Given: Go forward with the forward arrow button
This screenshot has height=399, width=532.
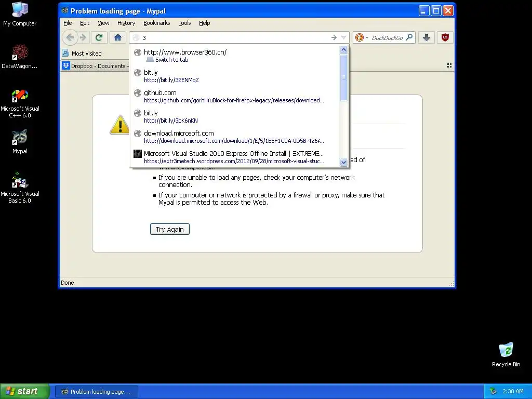Looking at the screenshot, I should [x=83, y=37].
